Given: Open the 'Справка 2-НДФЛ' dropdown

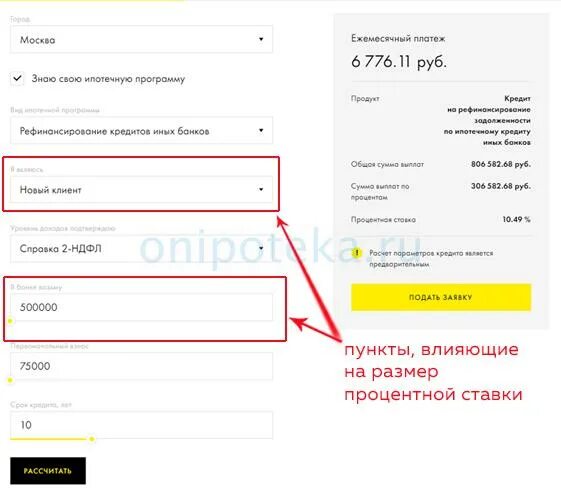Looking at the screenshot, I should coord(141,248).
